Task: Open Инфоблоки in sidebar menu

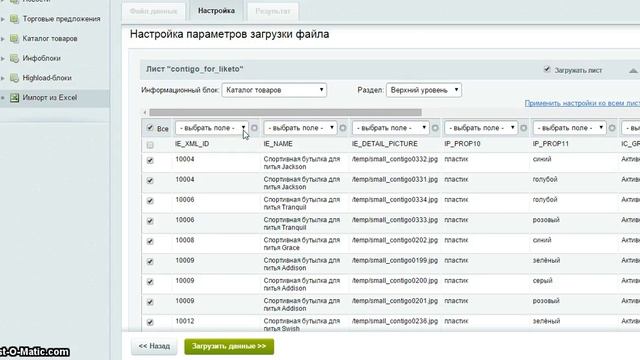Action: point(42,58)
